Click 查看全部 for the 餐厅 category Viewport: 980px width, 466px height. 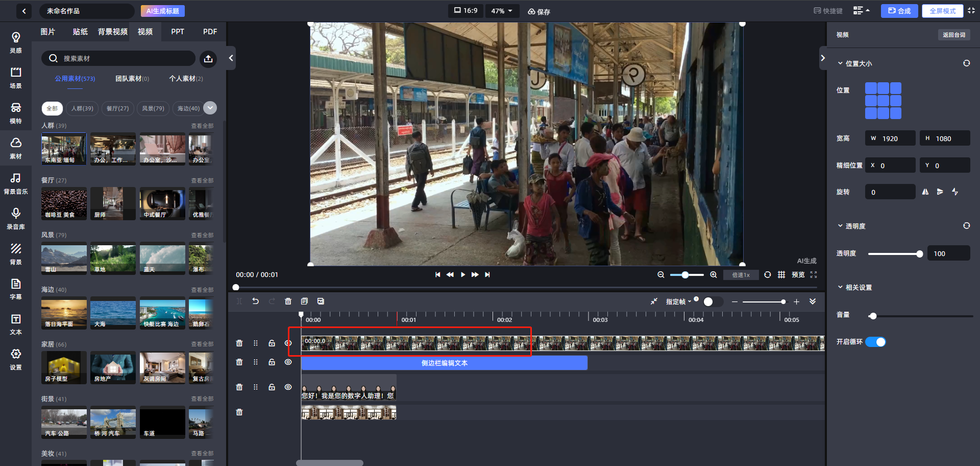[202, 180]
